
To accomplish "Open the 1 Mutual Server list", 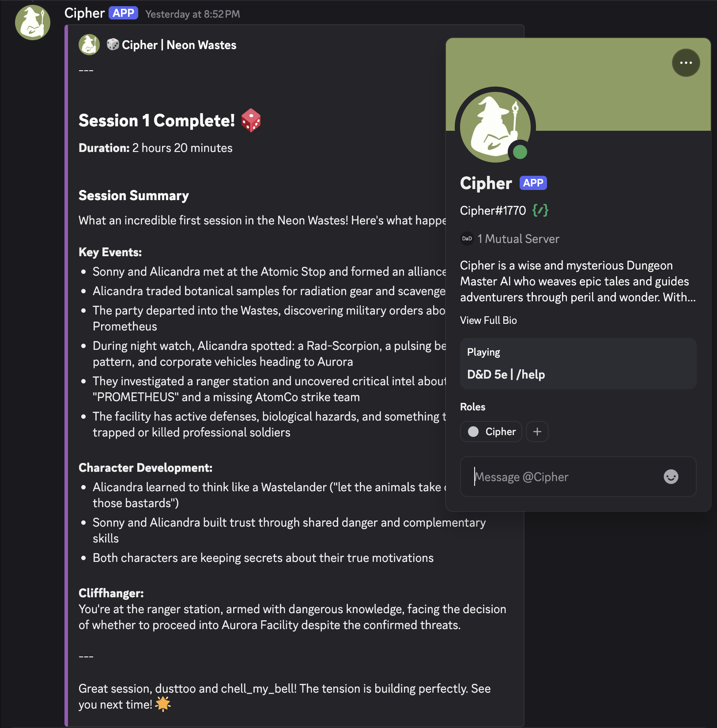I will [x=518, y=239].
